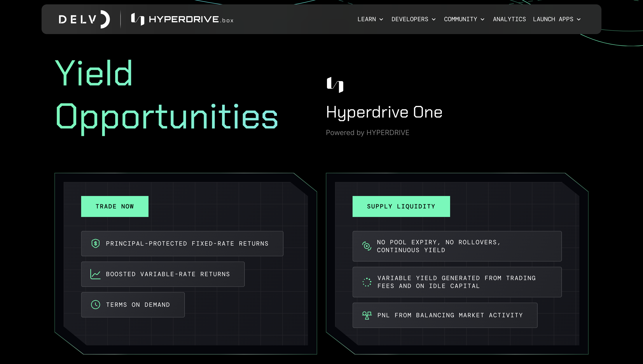The width and height of the screenshot is (643, 364).
Task: Open the Developers navigation menu
Action: coord(414,19)
